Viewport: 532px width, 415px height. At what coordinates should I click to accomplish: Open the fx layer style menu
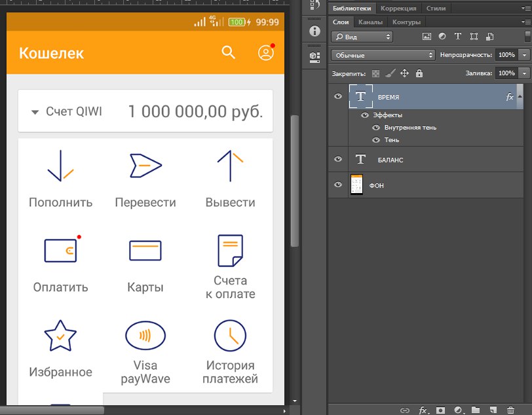[x=423, y=410]
